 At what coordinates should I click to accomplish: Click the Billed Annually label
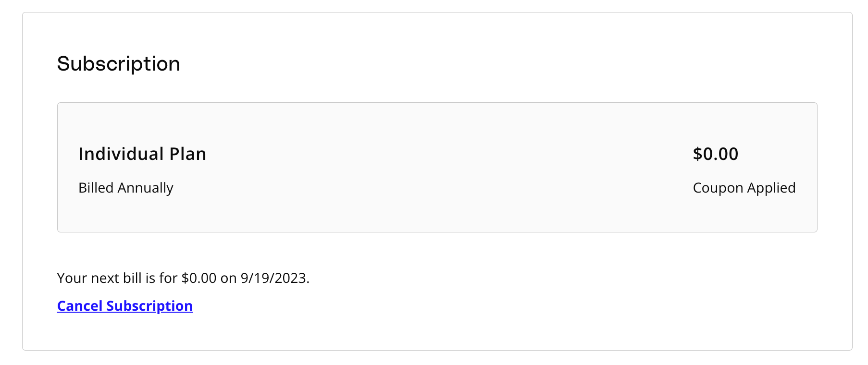[125, 188]
